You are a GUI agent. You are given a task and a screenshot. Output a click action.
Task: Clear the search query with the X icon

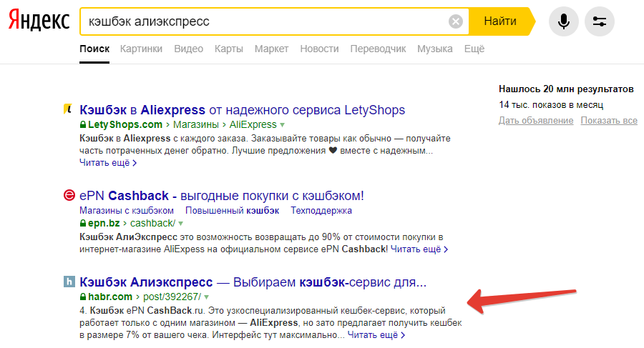[456, 21]
